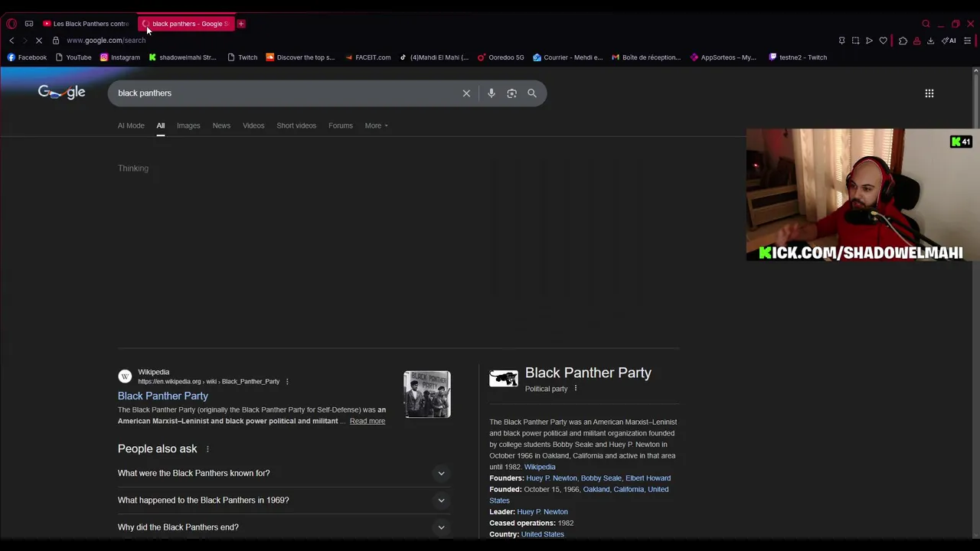Image resolution: width=980 pixels, height=551 pixels.
Task: Open the Elbert Howard founder link
Action: click(648, 478)
